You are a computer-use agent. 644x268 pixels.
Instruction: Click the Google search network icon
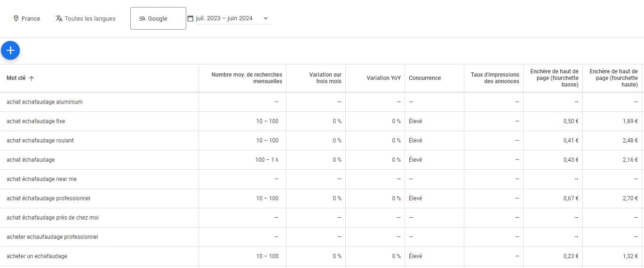tap(142, 19)
